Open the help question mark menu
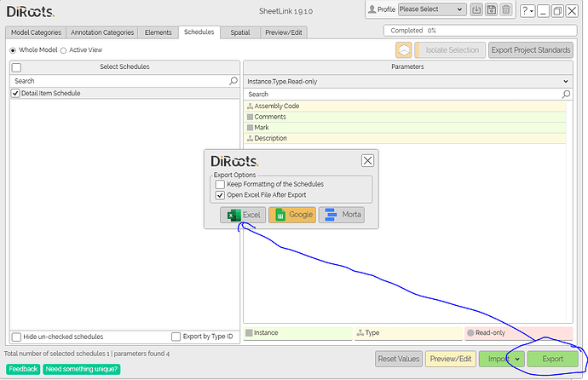 (x=527, y=11)
